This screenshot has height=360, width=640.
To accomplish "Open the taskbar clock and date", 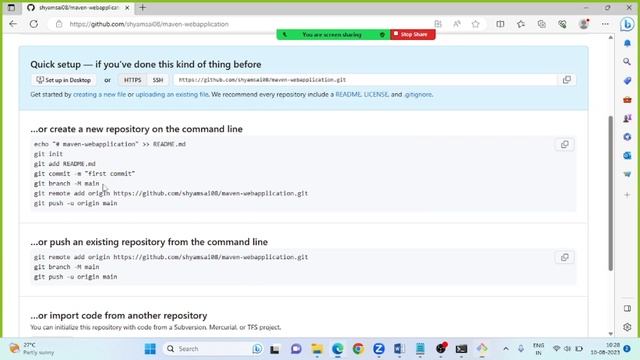I will (x=606, y=349).
